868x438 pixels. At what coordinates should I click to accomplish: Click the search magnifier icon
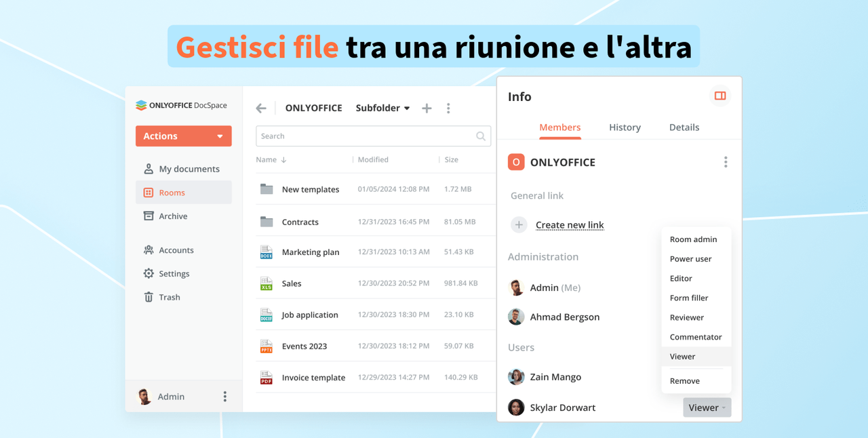pyautogui.click(x=481, y=136)
